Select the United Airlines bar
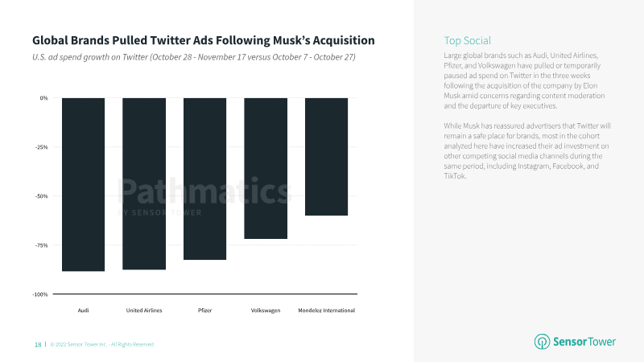 pyautogui.click(x=144, y=183)
